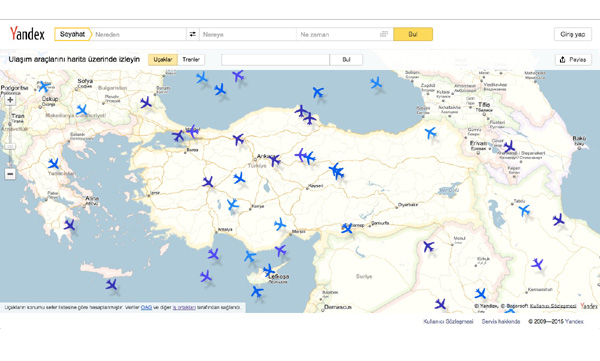600x361 pixels.
Task: Switch to the Trenler view
Action: 191,59
